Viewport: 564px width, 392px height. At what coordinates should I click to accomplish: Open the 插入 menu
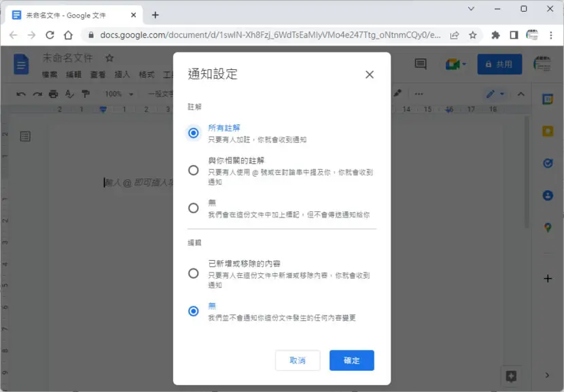(x=122, y=75)
